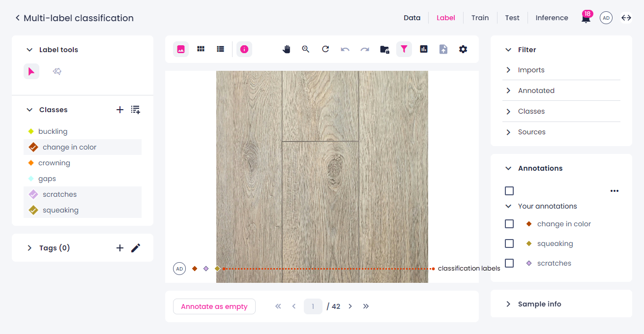The image size is (644, 334).
Task: Add a new tag with plus icon
Action: coord(119,248)
